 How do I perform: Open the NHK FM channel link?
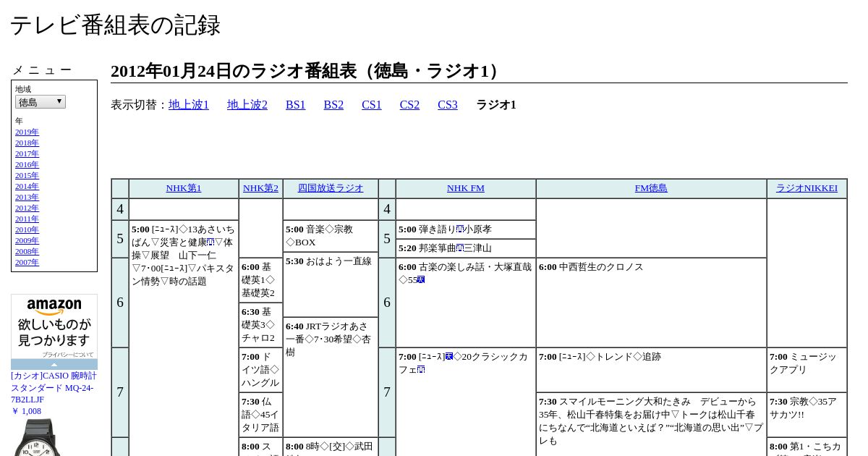(x=466, y=188)
